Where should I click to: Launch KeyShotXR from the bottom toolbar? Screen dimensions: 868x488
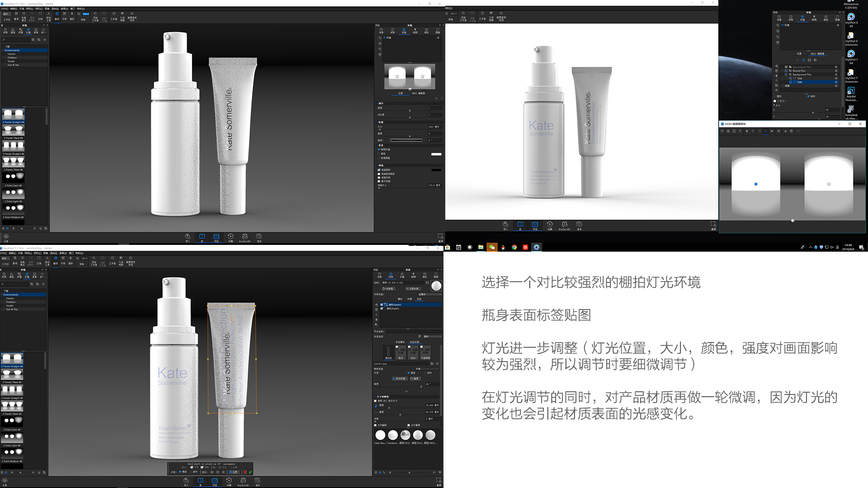(244, 236)
